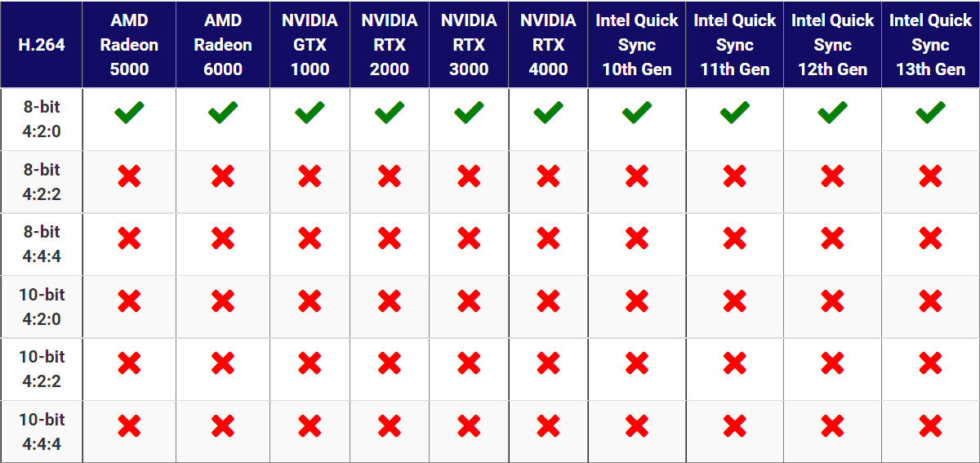Click the red X for 10-bit 4:4:4 NVIDIA GTX 1000
The image size is (980, 463).
[x=310, y=425]
